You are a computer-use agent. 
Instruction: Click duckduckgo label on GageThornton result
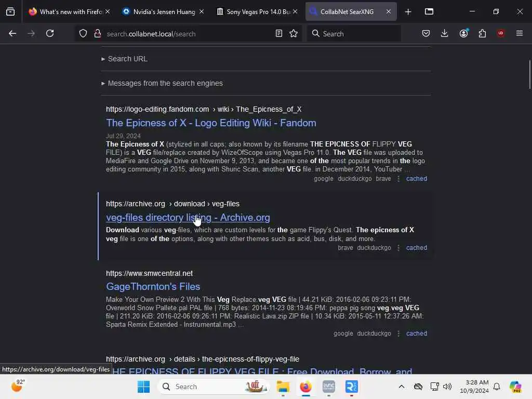click(374, 334)
